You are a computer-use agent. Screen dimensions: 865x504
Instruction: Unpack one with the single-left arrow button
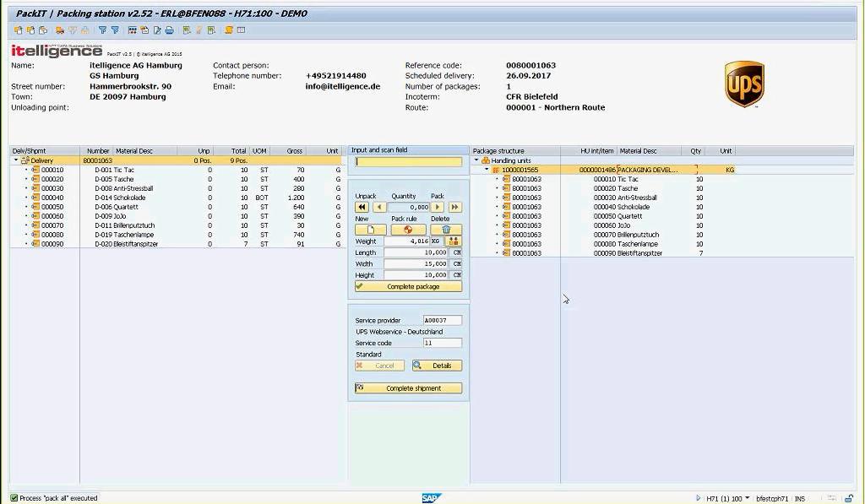pyautogui.click(x=379, y=208)
